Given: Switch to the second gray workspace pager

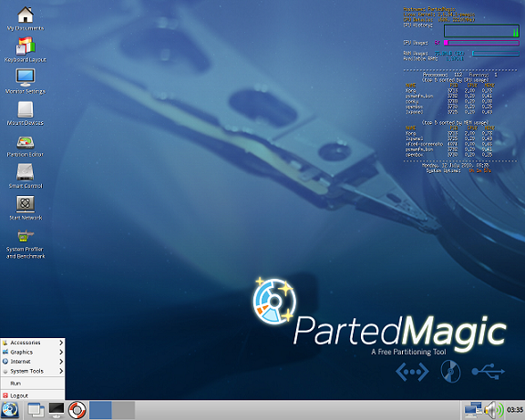Looking at the screenshot, I should (x=123, y=410).
